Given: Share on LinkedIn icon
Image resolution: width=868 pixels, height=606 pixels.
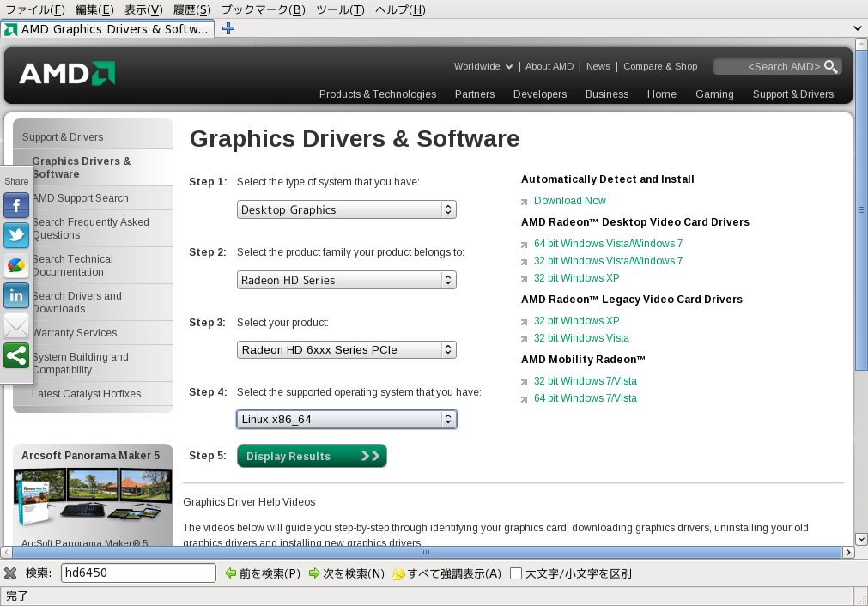Looking at the screenshot, I should 16,295.
